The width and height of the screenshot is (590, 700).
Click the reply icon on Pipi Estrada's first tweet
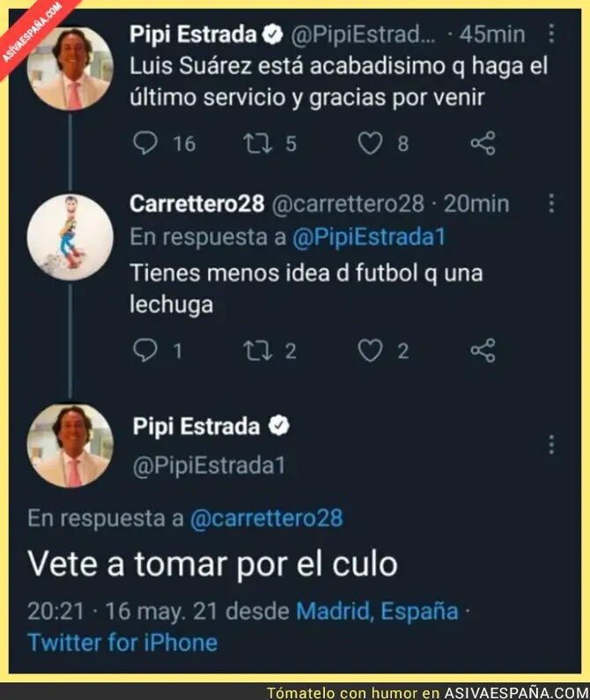145,144
